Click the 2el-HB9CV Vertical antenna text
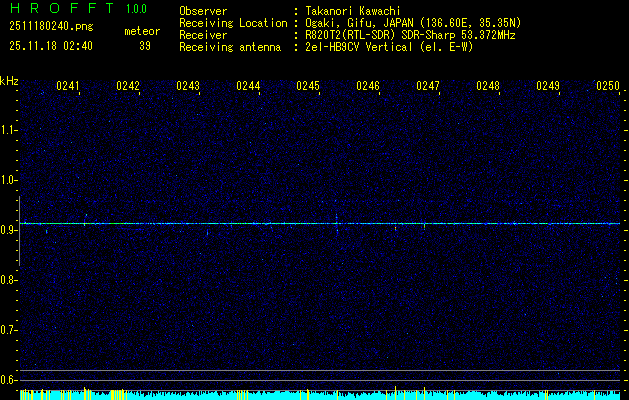Screen dimensions: 629x400 tap(389, 47)
